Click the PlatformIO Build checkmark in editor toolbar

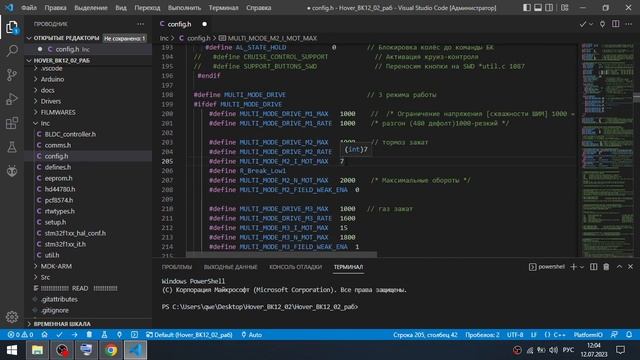(x=582, y=24)
